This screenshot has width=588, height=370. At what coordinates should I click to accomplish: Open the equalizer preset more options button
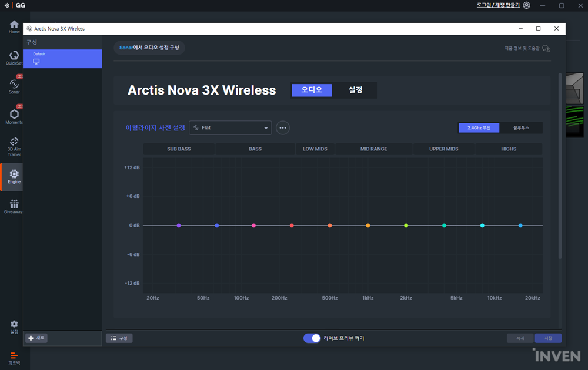283,127
